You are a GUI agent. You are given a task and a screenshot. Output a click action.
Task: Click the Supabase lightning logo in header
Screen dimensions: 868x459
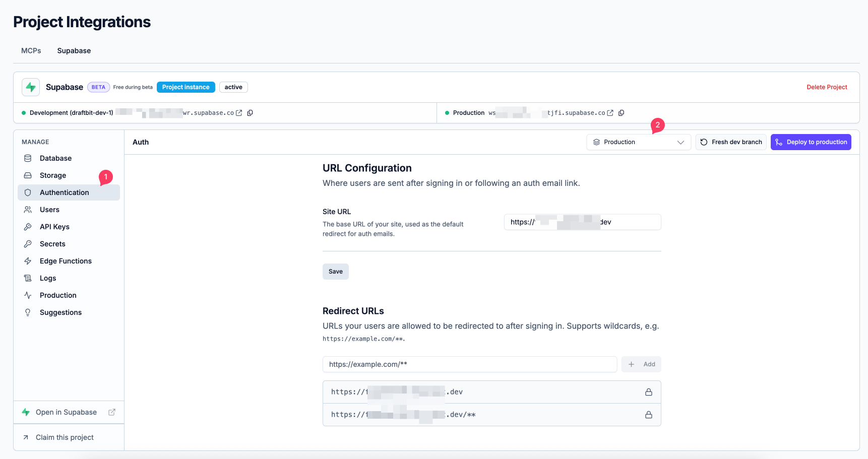31,87
